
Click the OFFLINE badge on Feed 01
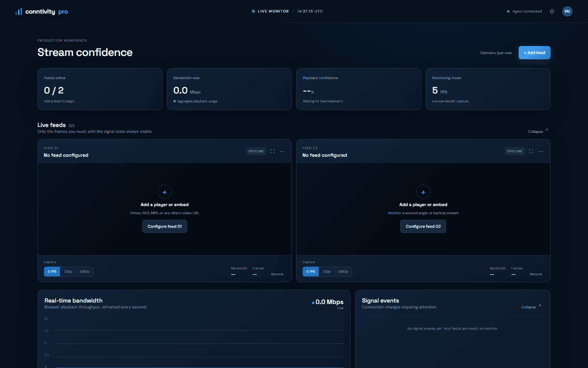(256, 151)
